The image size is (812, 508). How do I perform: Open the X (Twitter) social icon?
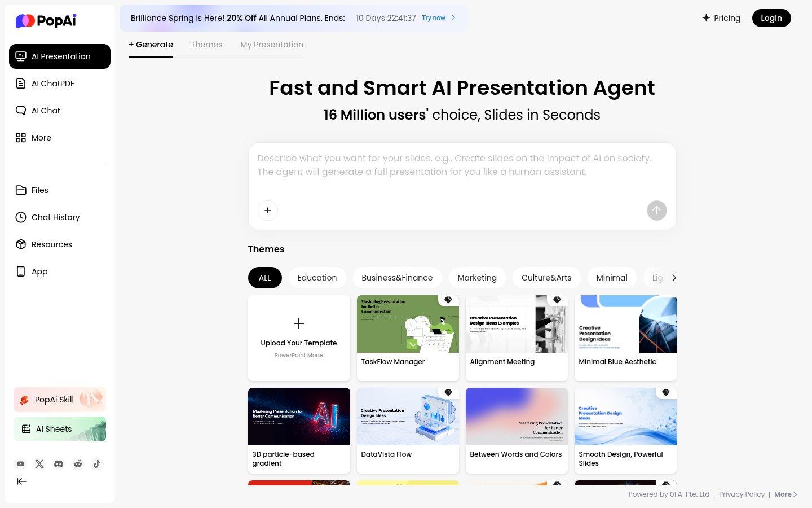pyautogui.click(x=39, y=464)
